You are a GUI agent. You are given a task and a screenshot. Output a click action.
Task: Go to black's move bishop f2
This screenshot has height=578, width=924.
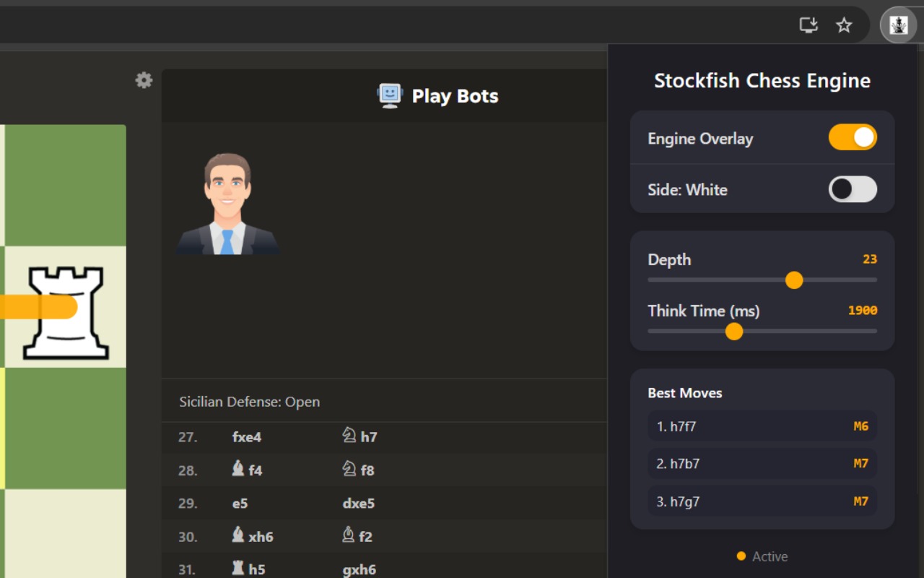tap(357, 536)
